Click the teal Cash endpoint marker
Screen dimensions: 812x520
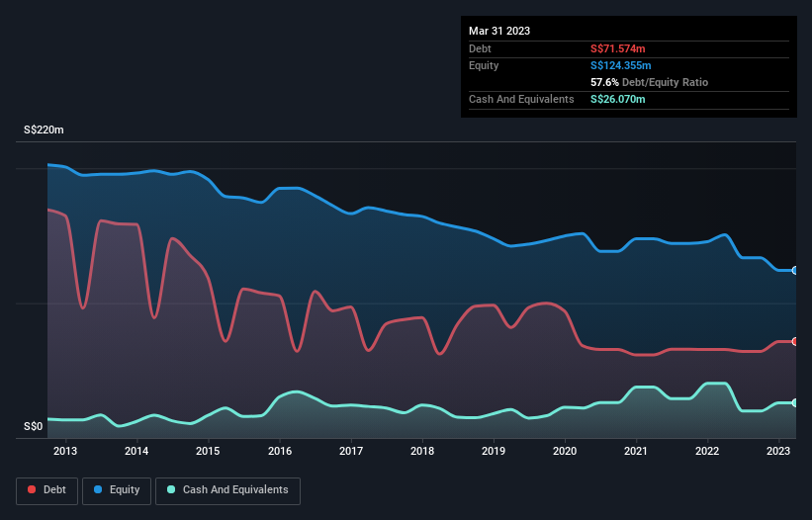click(x=795, y=402)
